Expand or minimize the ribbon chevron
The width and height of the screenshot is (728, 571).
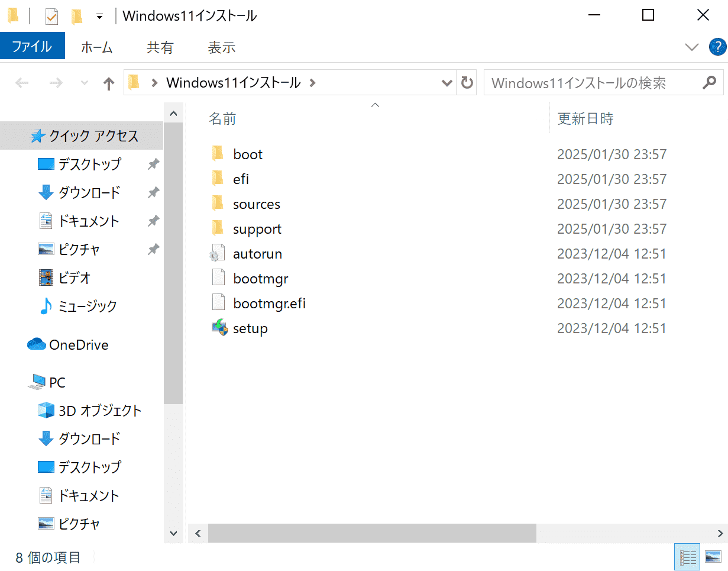coord(691,47)
